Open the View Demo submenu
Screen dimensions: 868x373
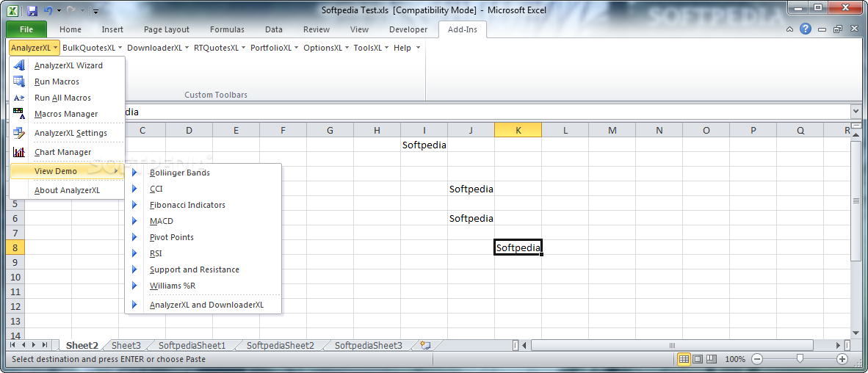pyautogui.click(x=67, y=171)
